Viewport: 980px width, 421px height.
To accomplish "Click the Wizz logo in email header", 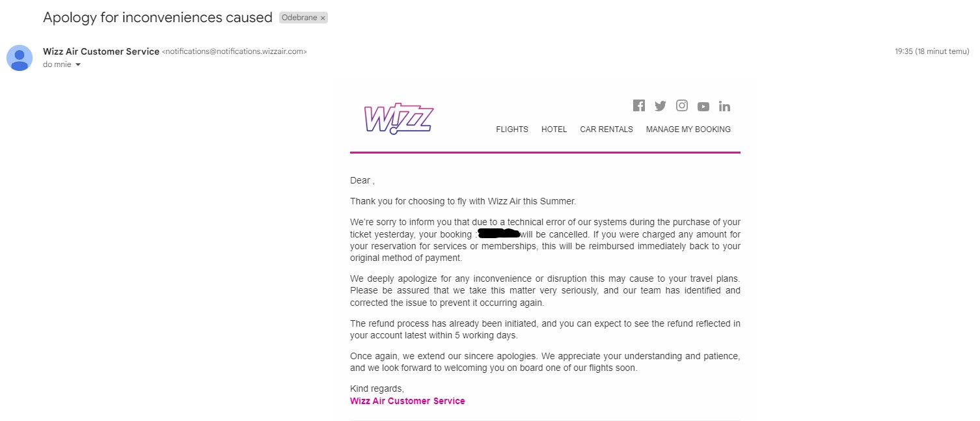I will [x=398, y=118].
